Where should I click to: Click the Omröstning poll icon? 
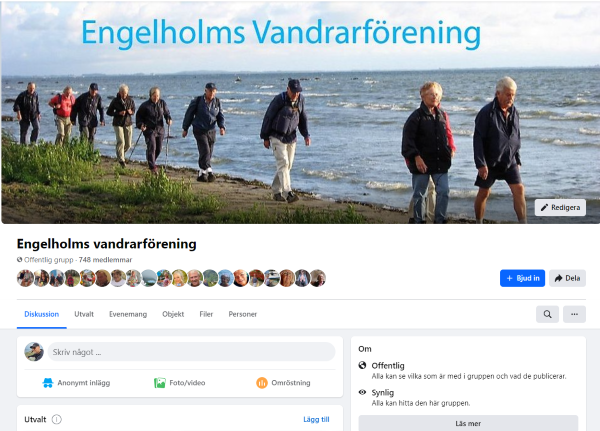click(x=262, y=383)
